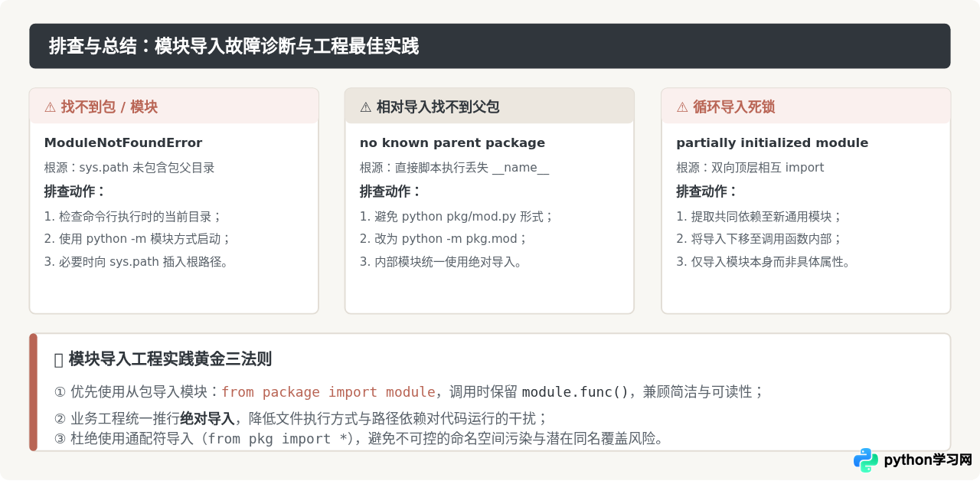Click step 提取共同依赖至新通用模块
Image resolution: width=980 pixels, height=481 pixels.
[759, 216]
